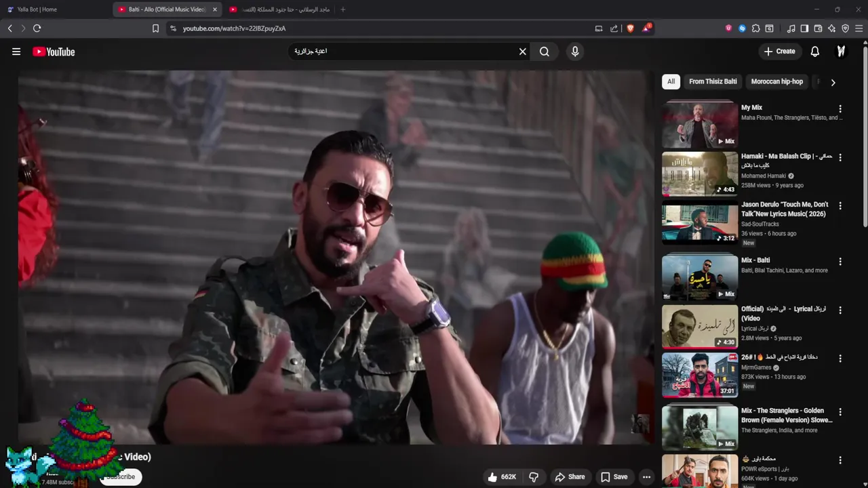
Task: Click the page vertical scrollbar
Action: pyautogui.click(x=865, y=136)
